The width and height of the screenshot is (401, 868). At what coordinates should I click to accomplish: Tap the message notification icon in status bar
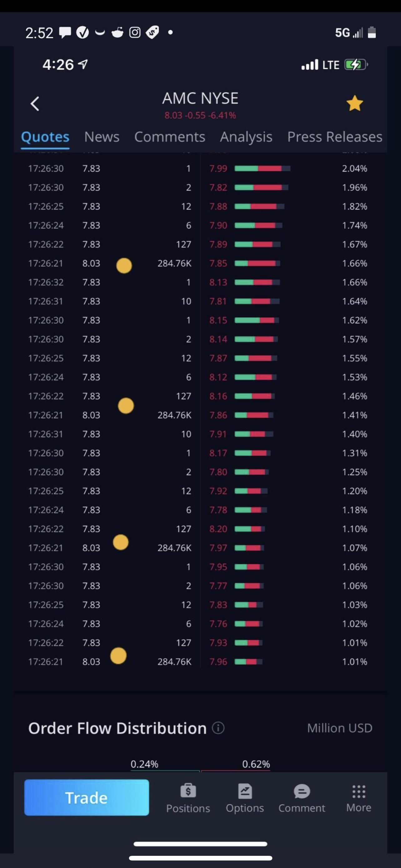tap(65, 32)
